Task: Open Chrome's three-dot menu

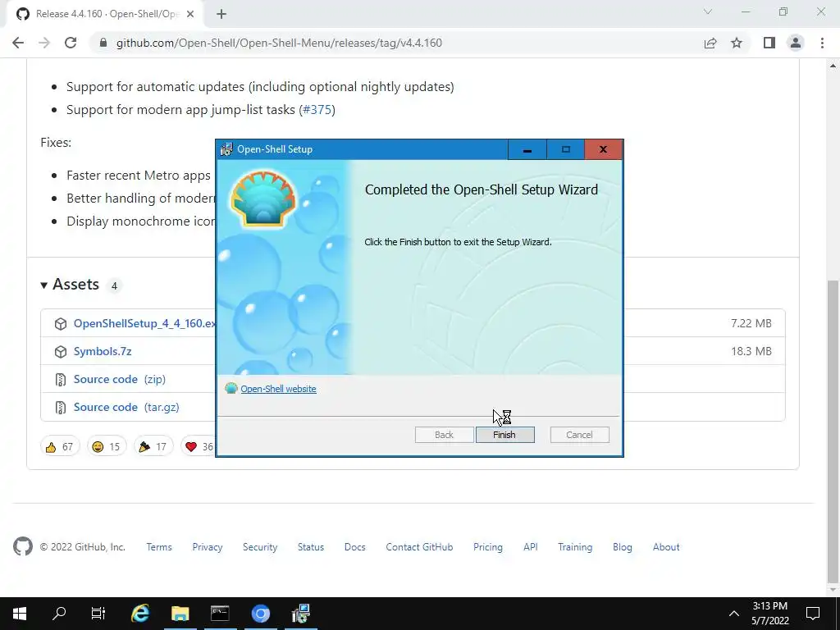Action: pyautogui.click(x=822, y=43)
